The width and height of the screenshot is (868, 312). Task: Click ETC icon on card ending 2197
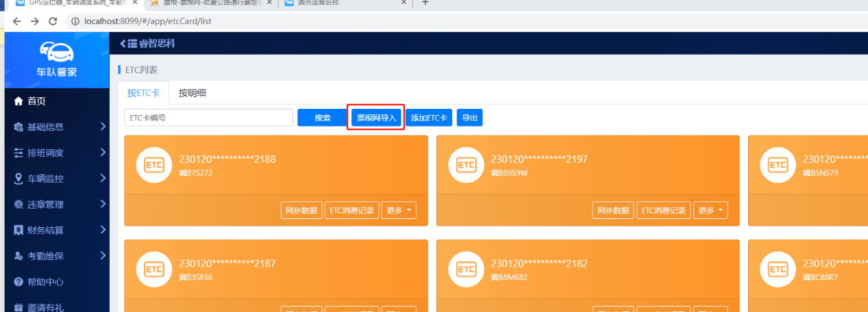point(466,165)
